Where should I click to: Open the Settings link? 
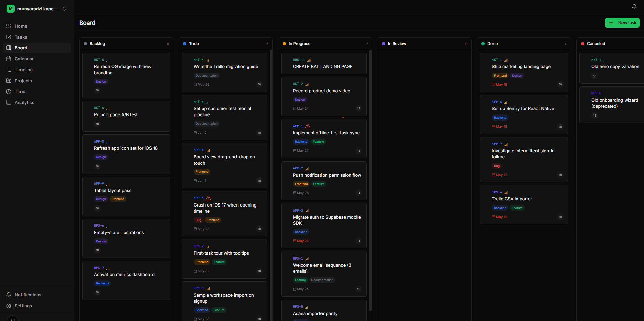37,306
